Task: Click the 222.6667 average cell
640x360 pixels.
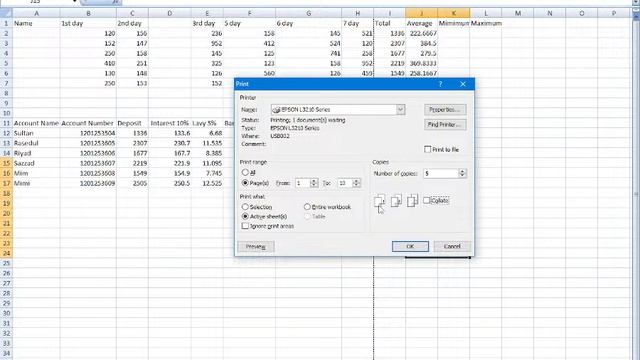Action: point(421,33)
